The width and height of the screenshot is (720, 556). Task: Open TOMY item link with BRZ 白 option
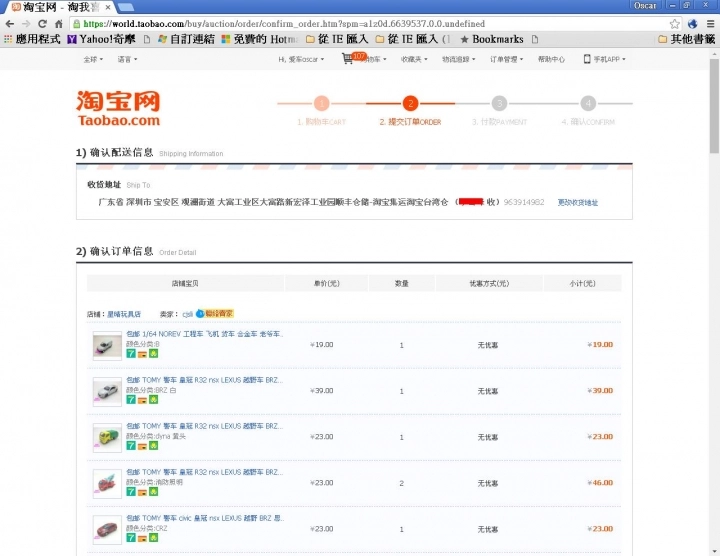205,380
